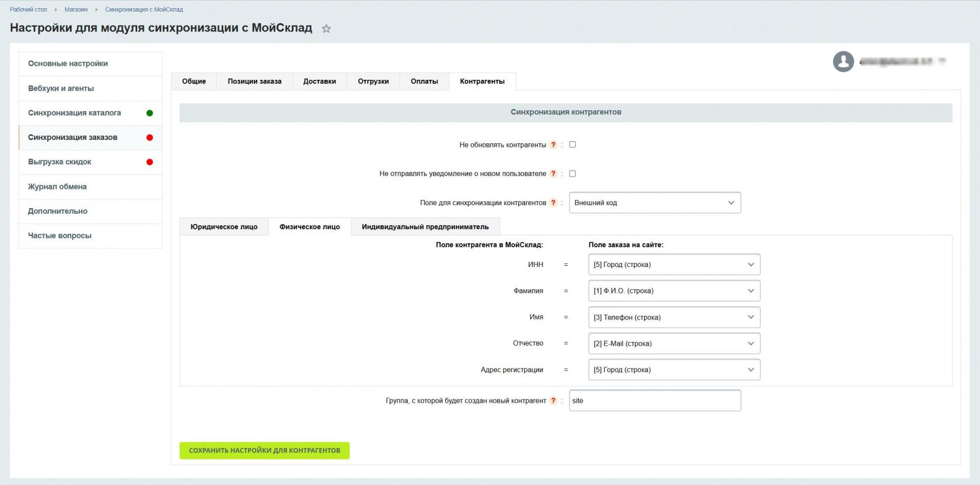The height and width of the screenshot is (485, 980).
Task: Open the 'Доставки' tab
Action: click(320, 82)
